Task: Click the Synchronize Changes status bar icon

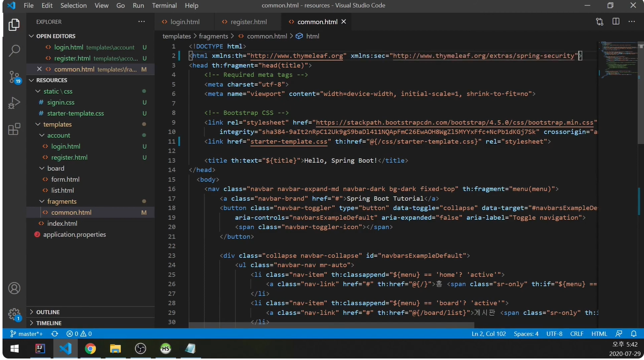Action: coord(55,333)
